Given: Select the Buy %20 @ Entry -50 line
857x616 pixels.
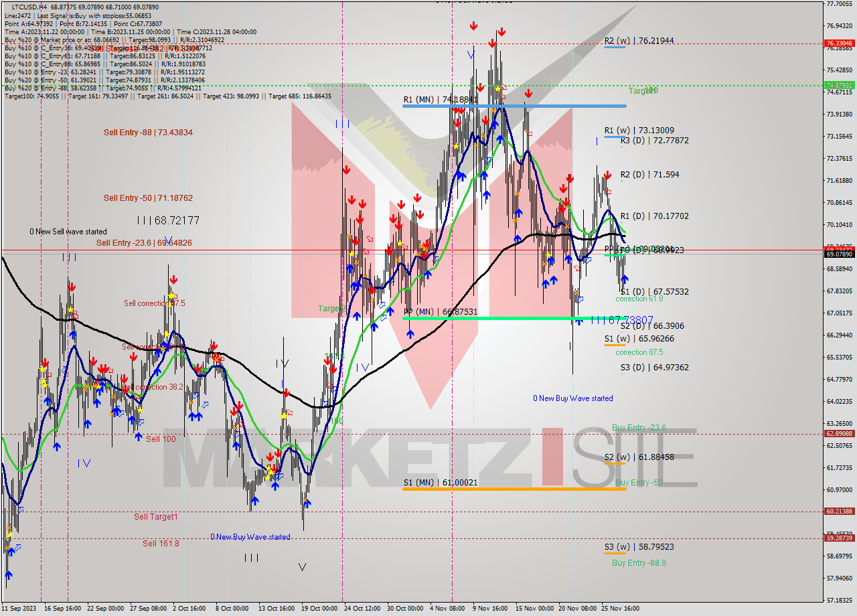Looking at the screenshot, I should point(104,80).
